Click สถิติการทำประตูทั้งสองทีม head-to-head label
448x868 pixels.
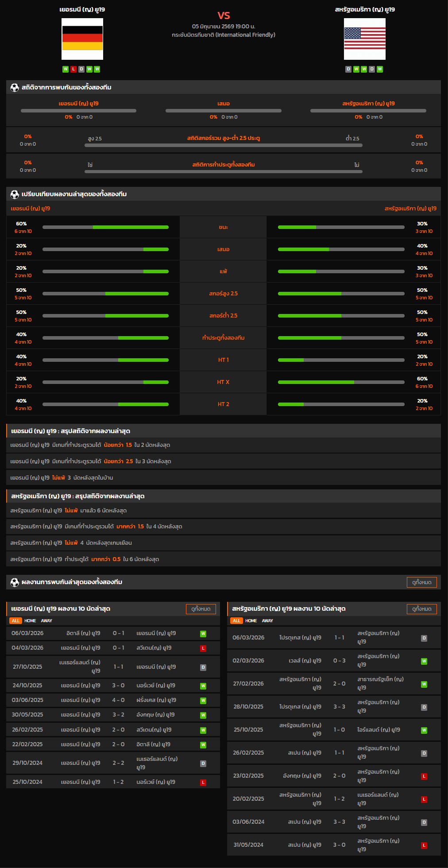coord(224,165)
